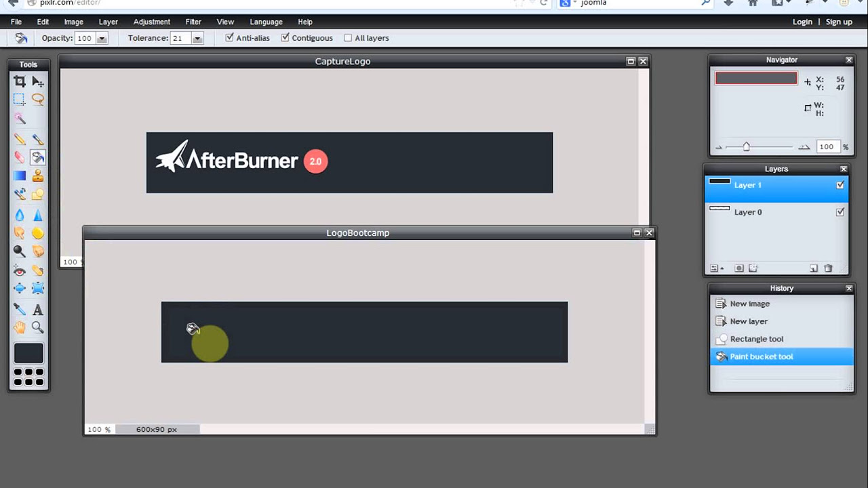Select the Type text tool
This screenshot has width=868, height=488.
click(x=38, y=310)
